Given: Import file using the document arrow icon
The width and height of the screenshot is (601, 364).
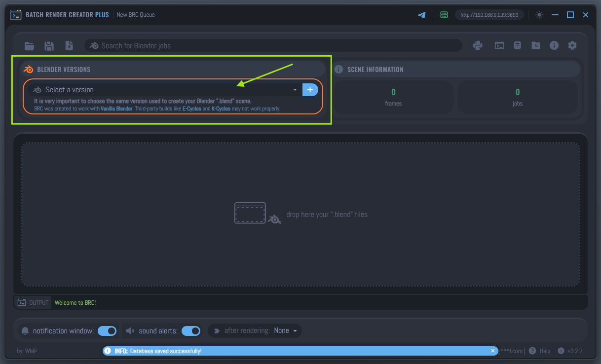Looking at the screenshot, I should click(69, 46).
